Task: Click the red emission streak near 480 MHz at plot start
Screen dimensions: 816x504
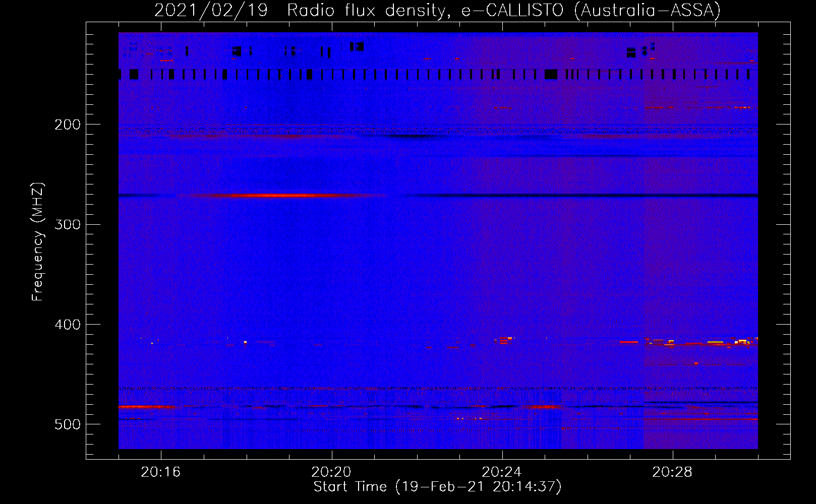Action: click(x=147, y=406)
